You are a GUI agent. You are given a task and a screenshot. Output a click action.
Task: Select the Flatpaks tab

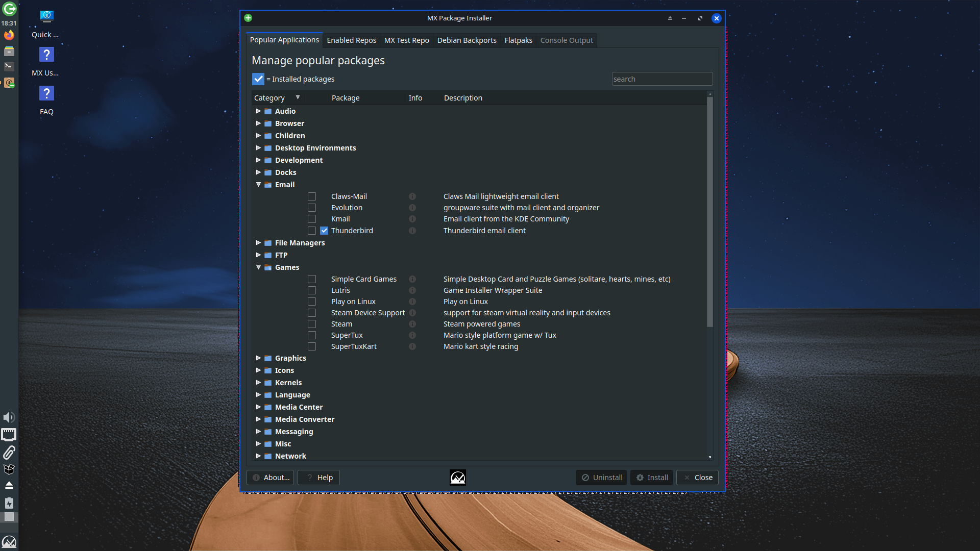[518, 40]
